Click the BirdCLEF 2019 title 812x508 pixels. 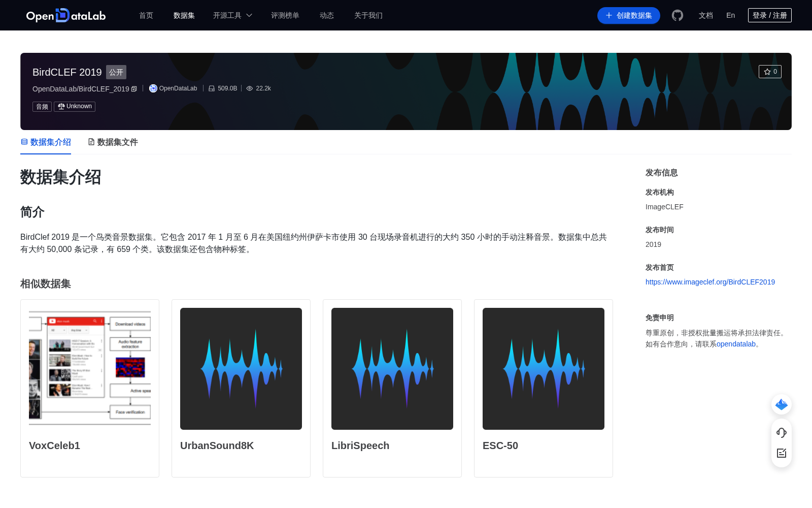tap(67, 72)
